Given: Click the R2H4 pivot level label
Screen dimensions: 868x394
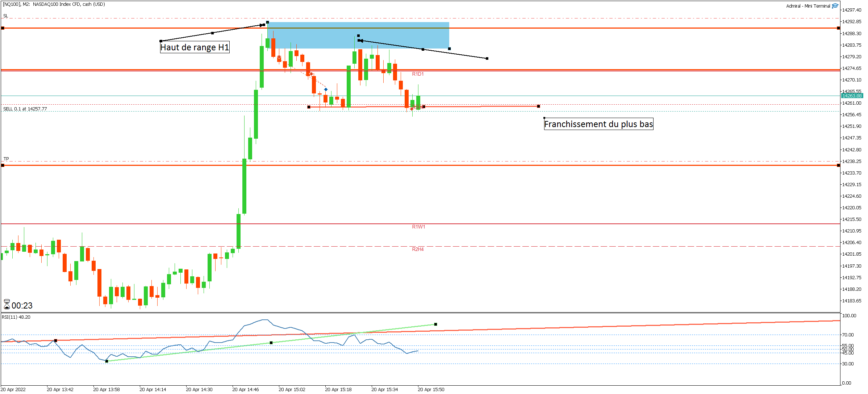Looking at the screenshot, I should pyautogui.click(x=417, y=250).
